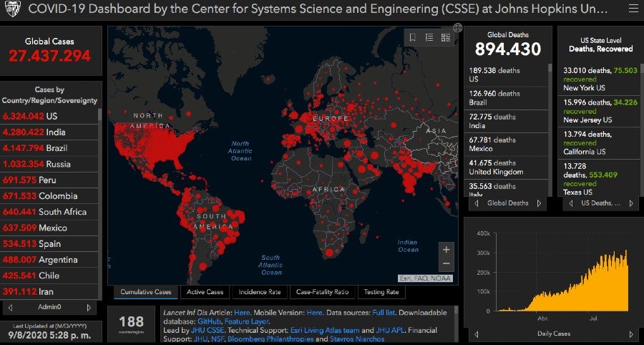Zoom out on the map

(447, 263)
